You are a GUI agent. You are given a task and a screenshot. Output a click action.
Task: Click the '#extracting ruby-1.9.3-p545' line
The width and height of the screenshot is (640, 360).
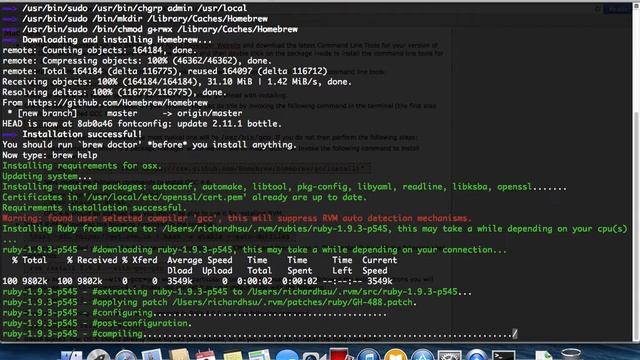tap(237, 292)
